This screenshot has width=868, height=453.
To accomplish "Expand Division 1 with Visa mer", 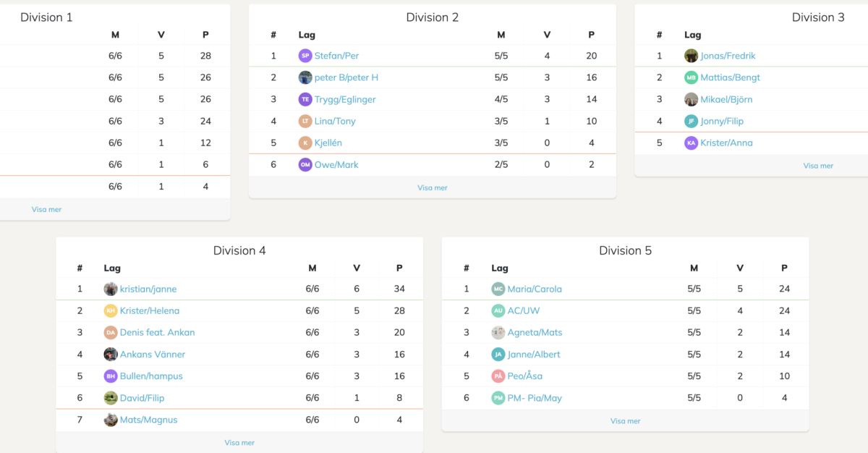I will (47, 209).
